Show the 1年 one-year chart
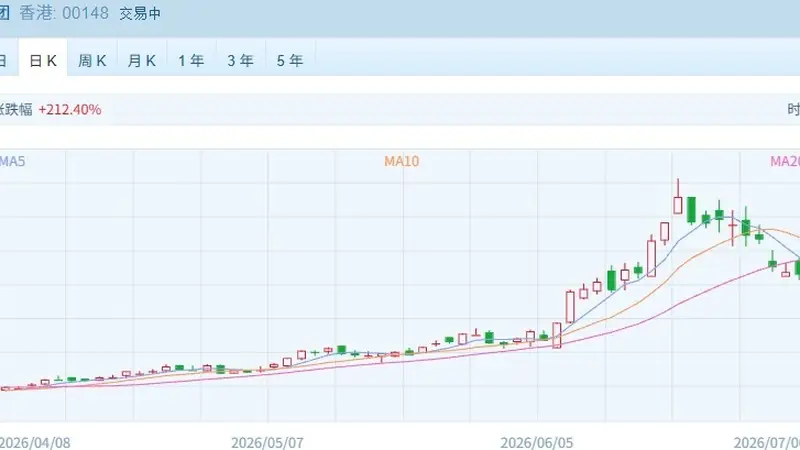Screen dimensions: 800x450 (191, 61)
